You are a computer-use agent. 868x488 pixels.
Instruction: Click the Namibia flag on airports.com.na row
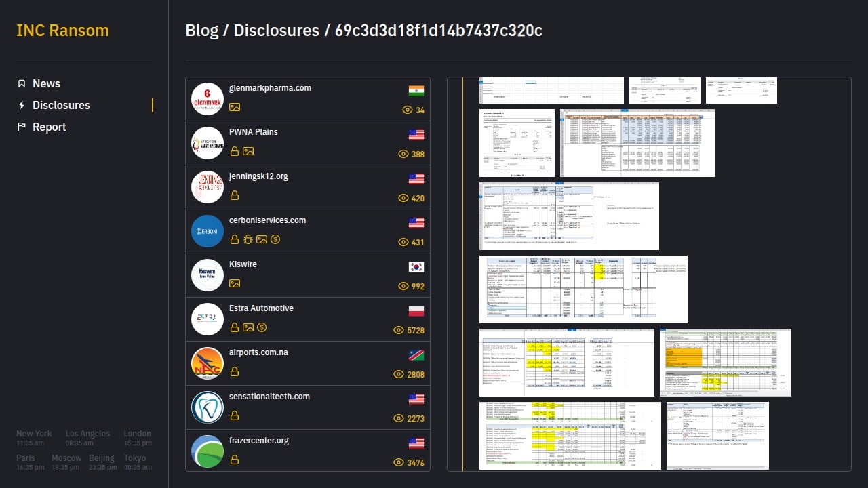pos(416,355)
